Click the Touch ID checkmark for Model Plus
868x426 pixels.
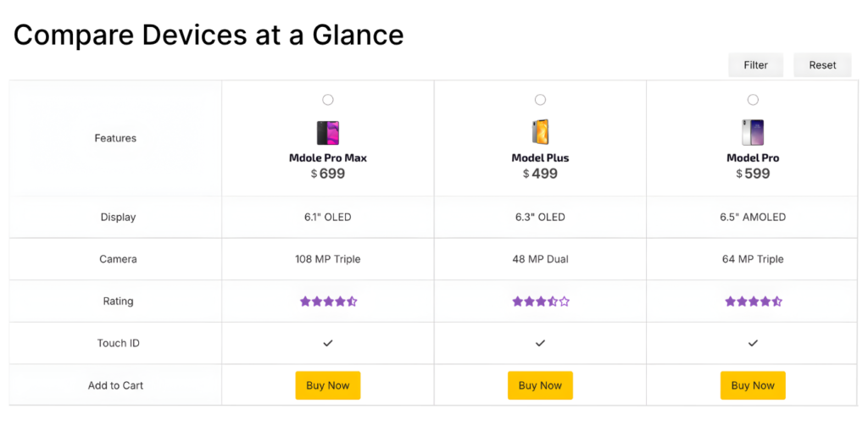pos(540,343)
